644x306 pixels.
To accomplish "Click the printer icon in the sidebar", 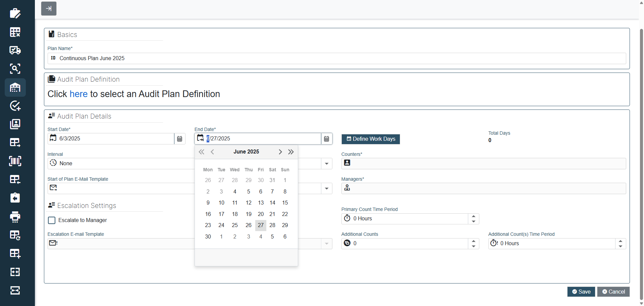I will point(15,217).
